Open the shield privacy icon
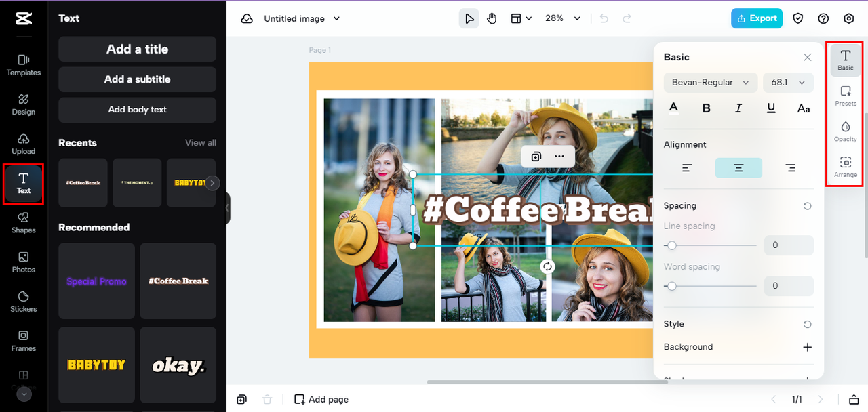The height and width of the screenshot is (412, 868). 798,18
